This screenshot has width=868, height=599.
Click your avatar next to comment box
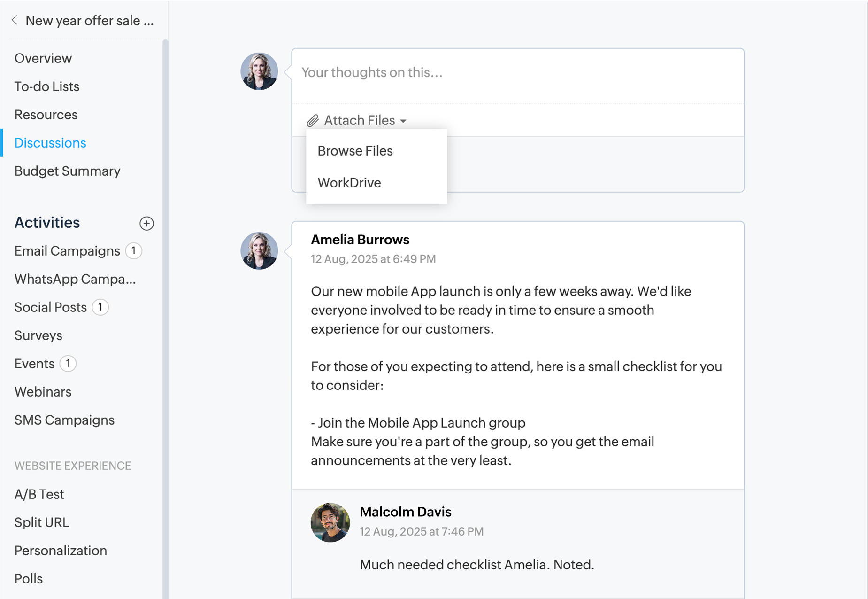(x=259, y=71)
